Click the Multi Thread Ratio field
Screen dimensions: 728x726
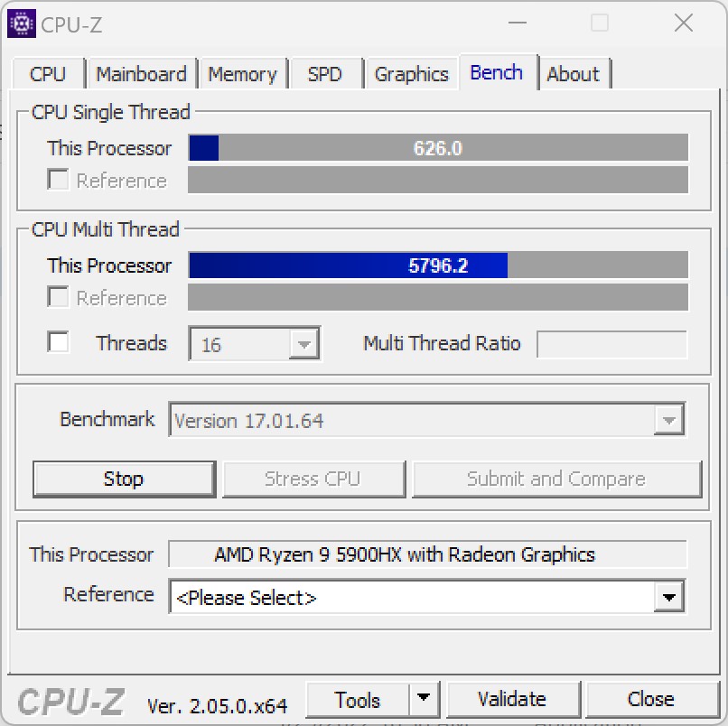pos(611,344)
